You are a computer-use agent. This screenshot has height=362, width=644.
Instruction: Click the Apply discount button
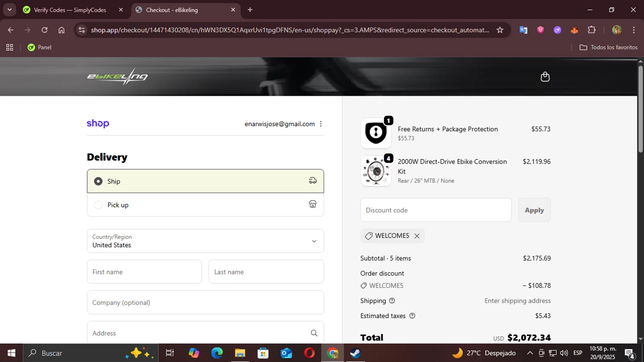click(x=534, y=210)
